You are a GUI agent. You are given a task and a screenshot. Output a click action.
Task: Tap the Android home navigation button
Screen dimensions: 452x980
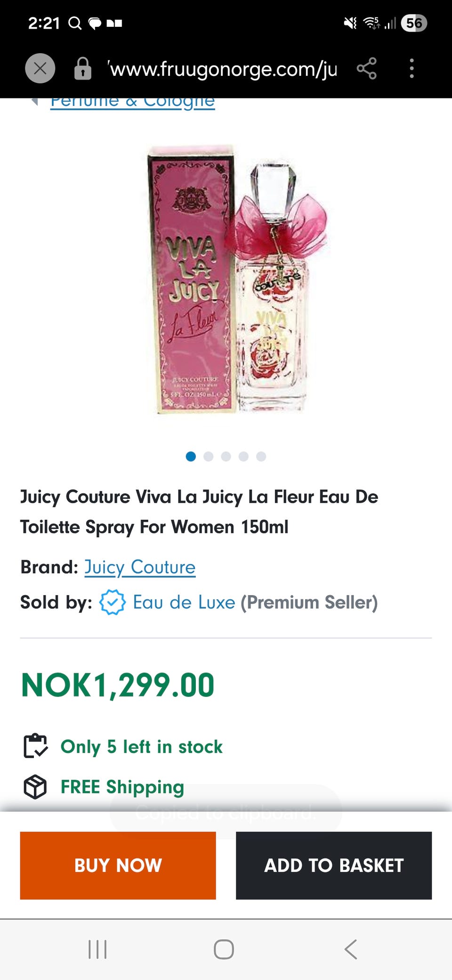pyautogui.click(x=224, y=949)
